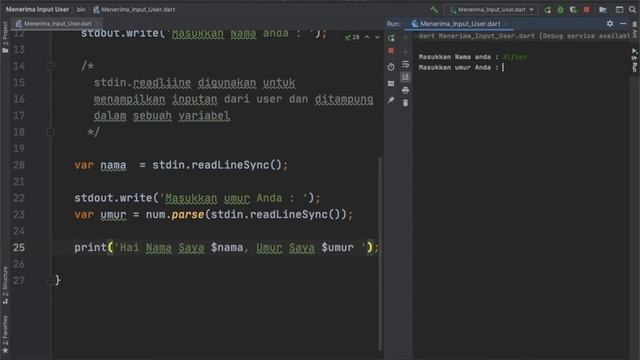
Task: Click the 'Run:' label in the Run panel
Action: [x=393, y=24]
